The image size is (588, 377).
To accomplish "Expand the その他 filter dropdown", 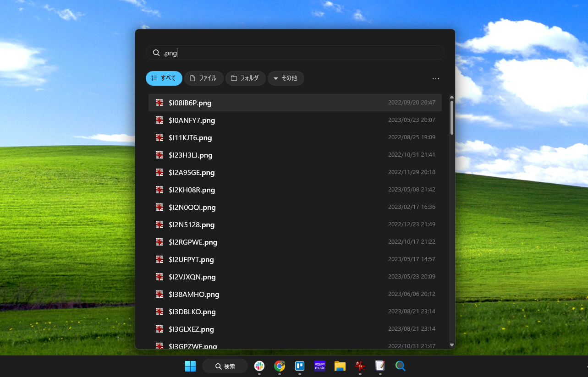I will [286, 78].
